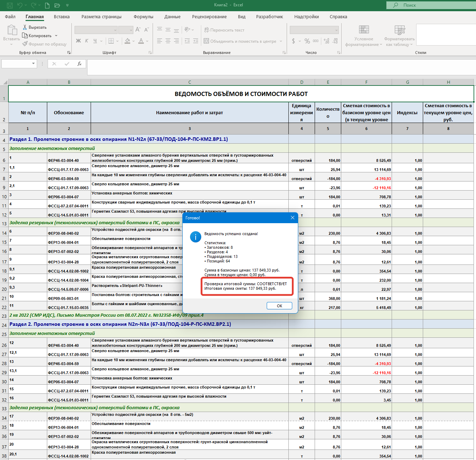Open the Копировать dropdown arrow
Viewport: 476px width, 460px height.
(x=56, y=36)
